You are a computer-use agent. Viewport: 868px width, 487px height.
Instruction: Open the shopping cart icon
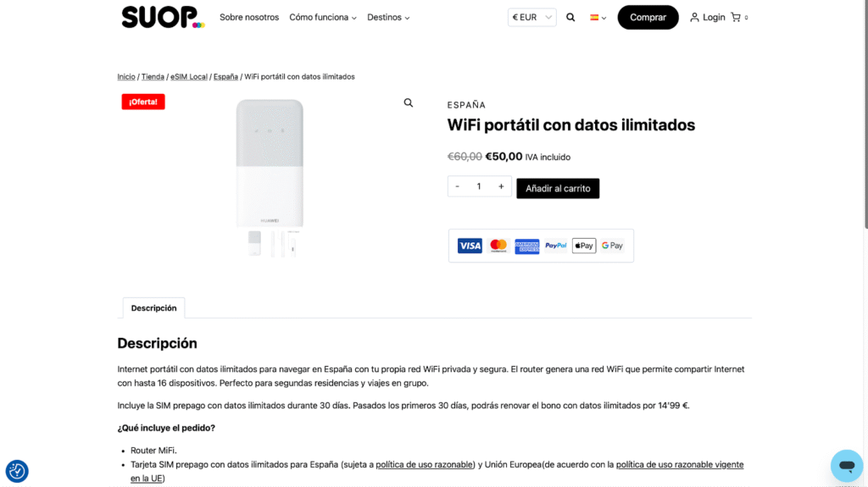pyautogui.click(x=736, y=17)
